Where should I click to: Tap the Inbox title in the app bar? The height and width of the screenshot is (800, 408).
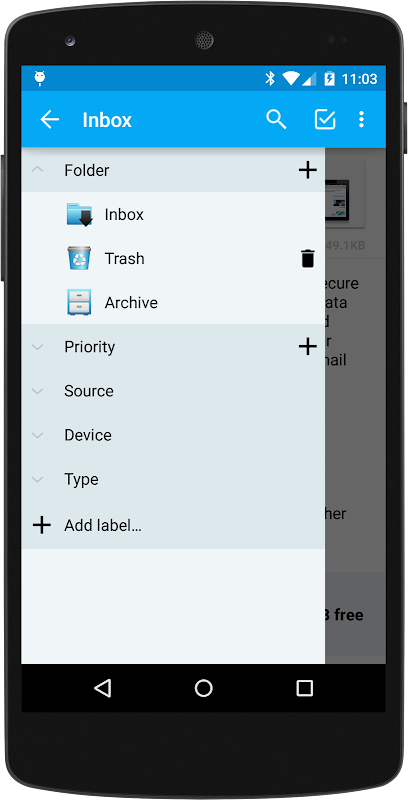coord(107,120)
